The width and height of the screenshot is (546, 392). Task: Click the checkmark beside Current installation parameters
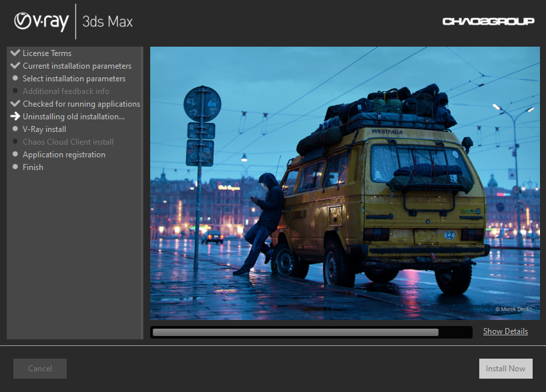15,65
